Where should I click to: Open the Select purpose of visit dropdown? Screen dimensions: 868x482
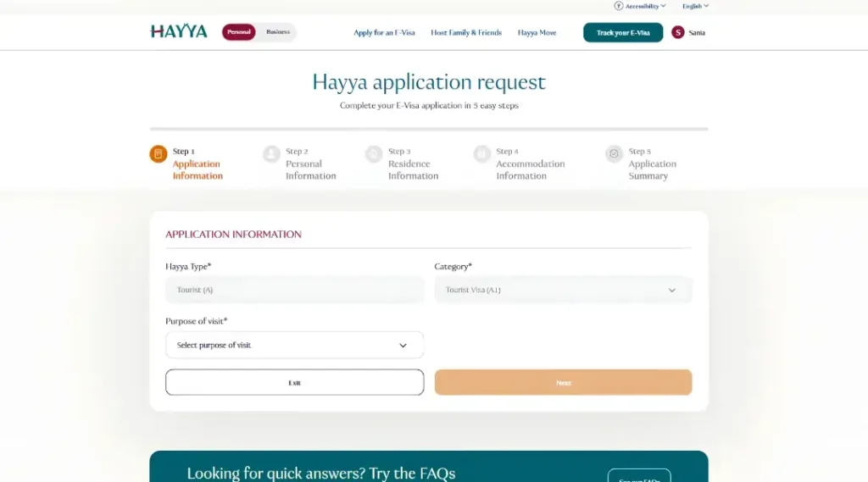tap(294, 345)
